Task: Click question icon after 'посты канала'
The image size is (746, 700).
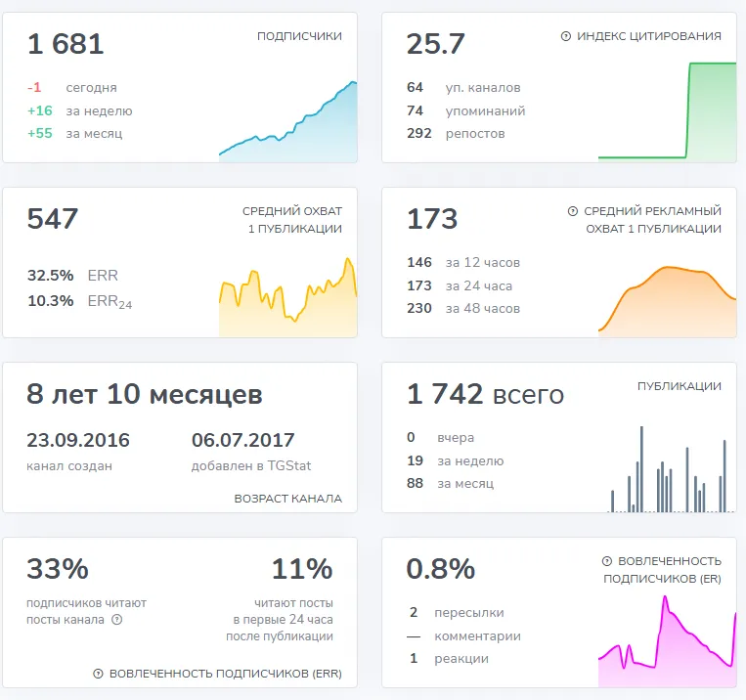Action: (117, 620)
